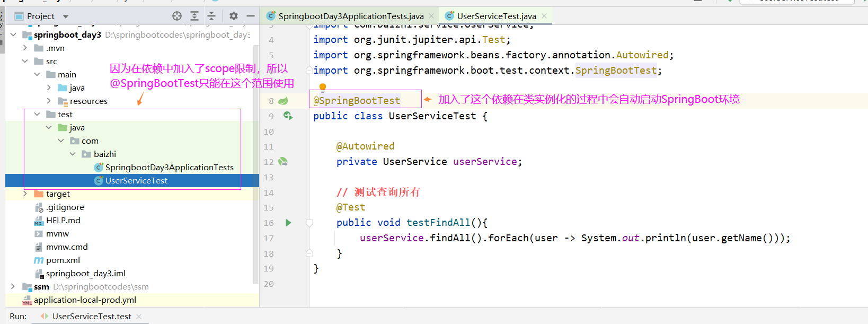Hide the Project tool window
Viewport: 868px width, 324px height.
coord(251,16)
